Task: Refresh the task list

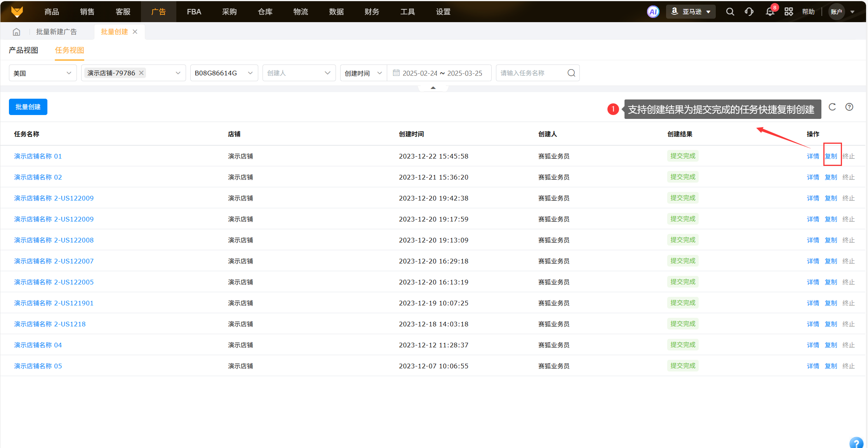Action: [832, 107]
